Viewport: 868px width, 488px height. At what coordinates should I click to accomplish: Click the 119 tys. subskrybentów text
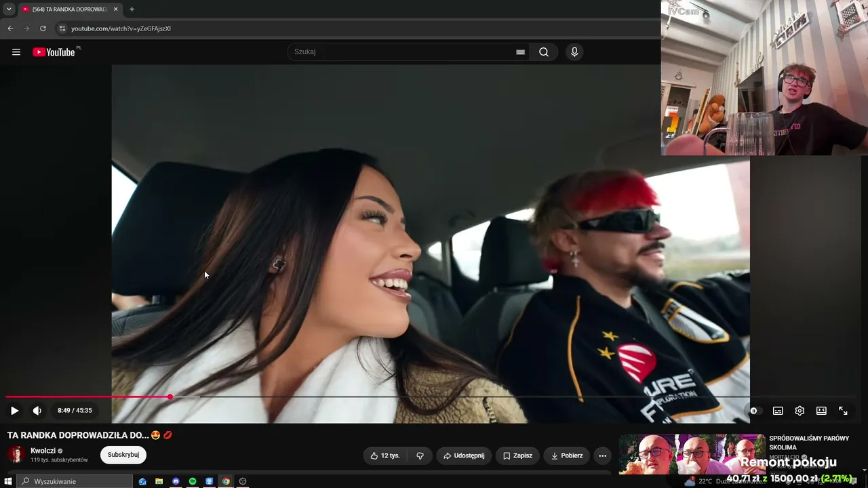59,460
